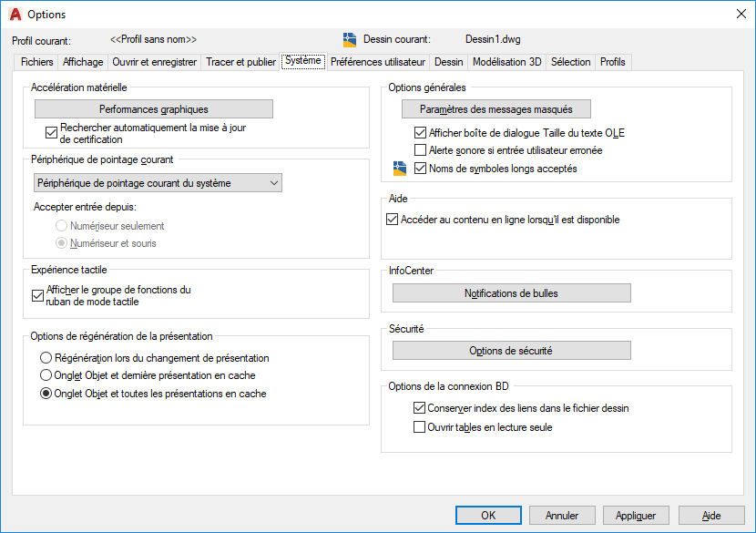Open Options de sécurité

coord(511,351)
